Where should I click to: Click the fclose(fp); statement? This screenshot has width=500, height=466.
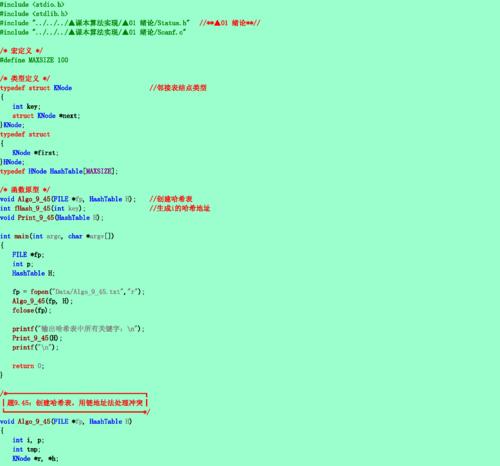click(x=32, y=310)
